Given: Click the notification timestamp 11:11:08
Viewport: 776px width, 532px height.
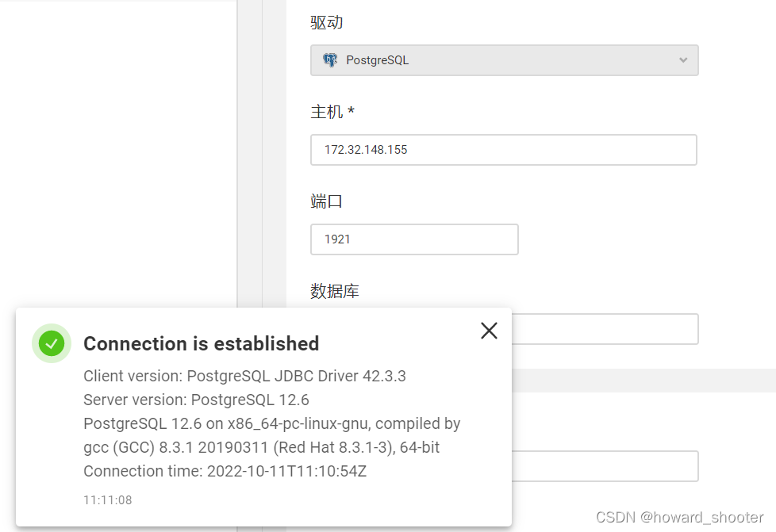Looking at the screenshot, I should click(x=107, y=499).
